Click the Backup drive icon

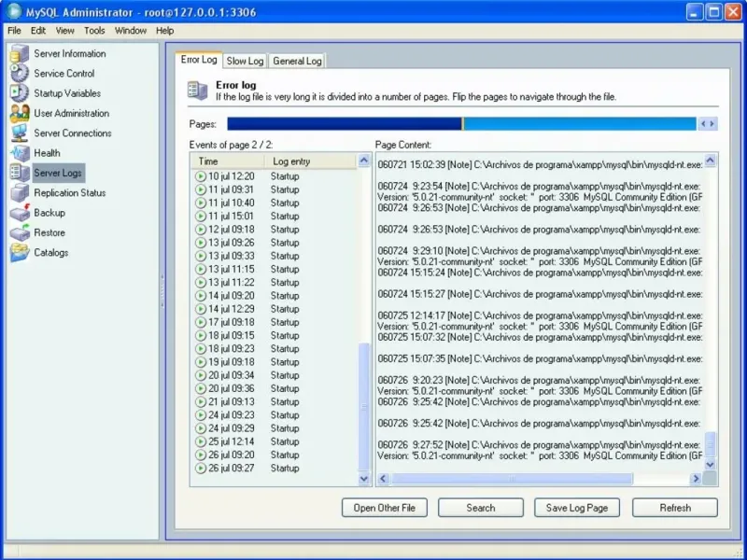pos(20,213)
